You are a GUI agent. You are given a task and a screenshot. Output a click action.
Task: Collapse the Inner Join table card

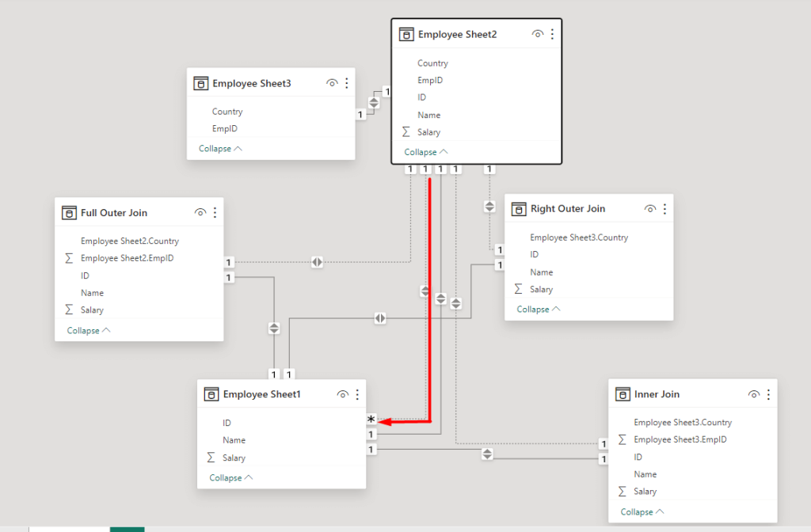pos(642,512)
